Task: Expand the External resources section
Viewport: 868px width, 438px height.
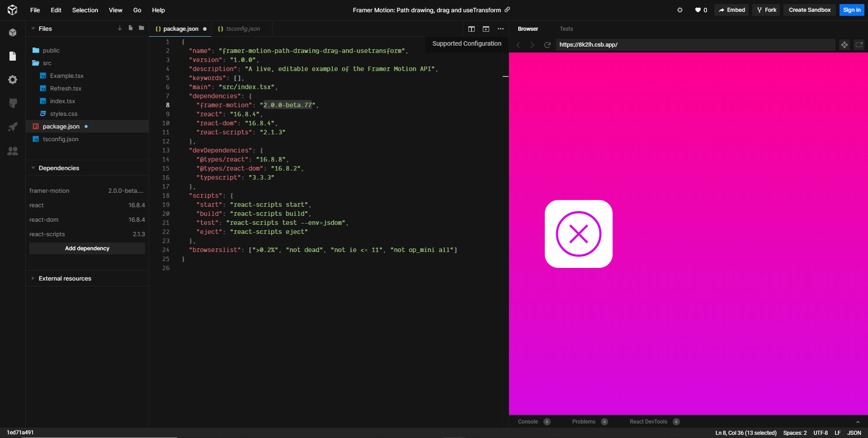Action: point(33,278)
